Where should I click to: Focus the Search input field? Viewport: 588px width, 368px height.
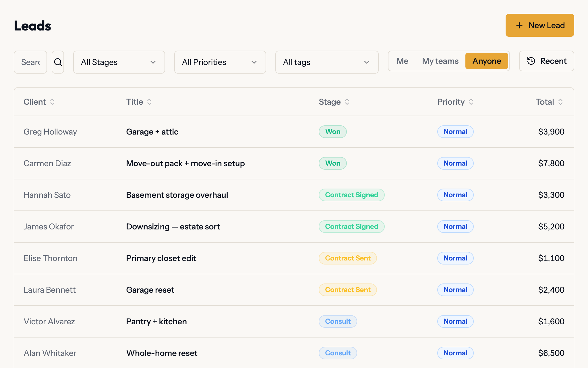30,62
